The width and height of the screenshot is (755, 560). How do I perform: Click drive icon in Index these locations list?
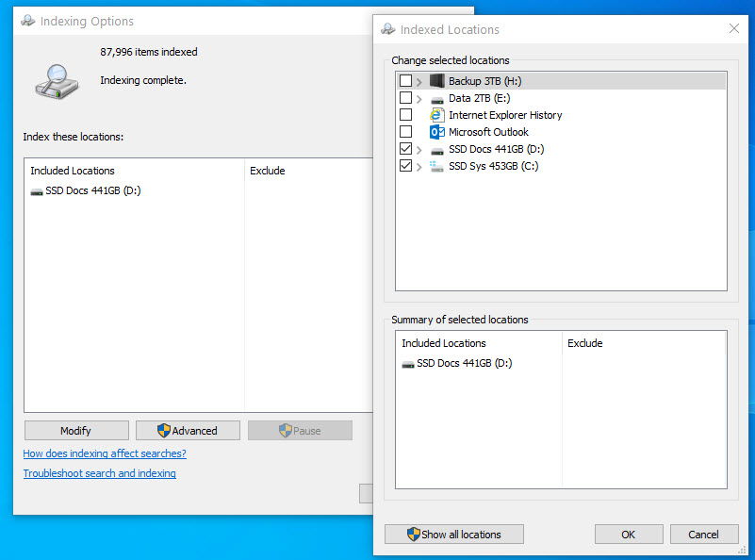coord(37,191)
